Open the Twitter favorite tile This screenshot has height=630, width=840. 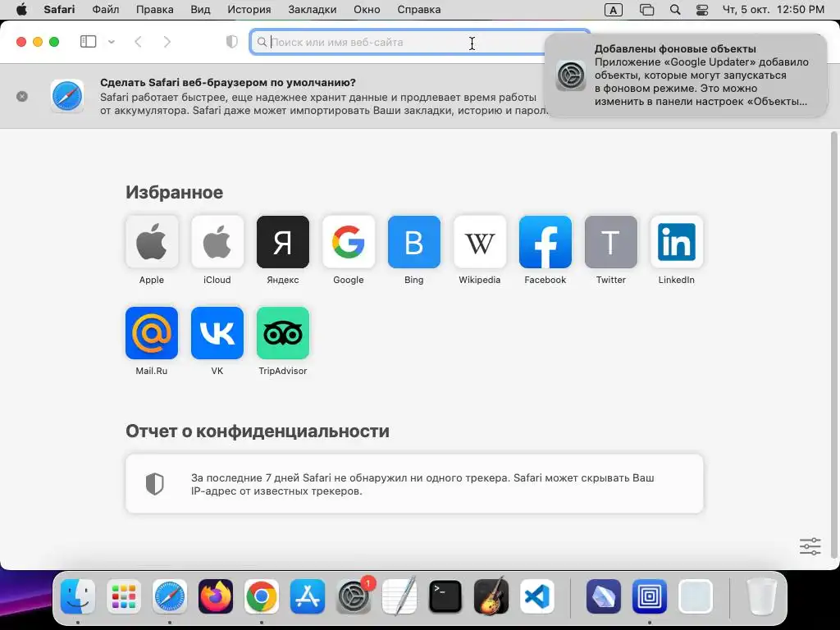610,242
